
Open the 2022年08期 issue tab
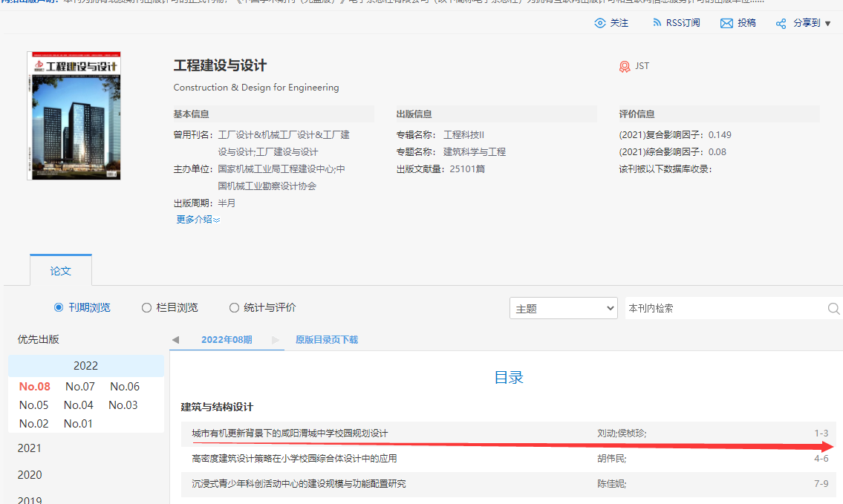point(227,340)
